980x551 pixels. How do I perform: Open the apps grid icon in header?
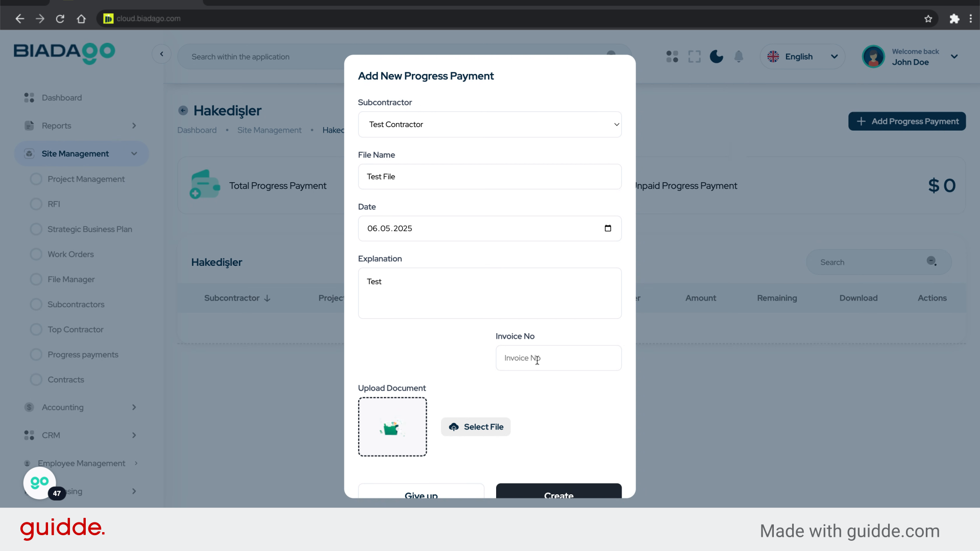[672, 57]
